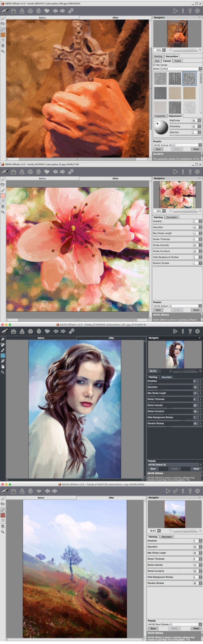This screenshot has height=644, width=203.
Task: Click the apply checkmark in the landscape window
Action: click(x=175, y=491)
